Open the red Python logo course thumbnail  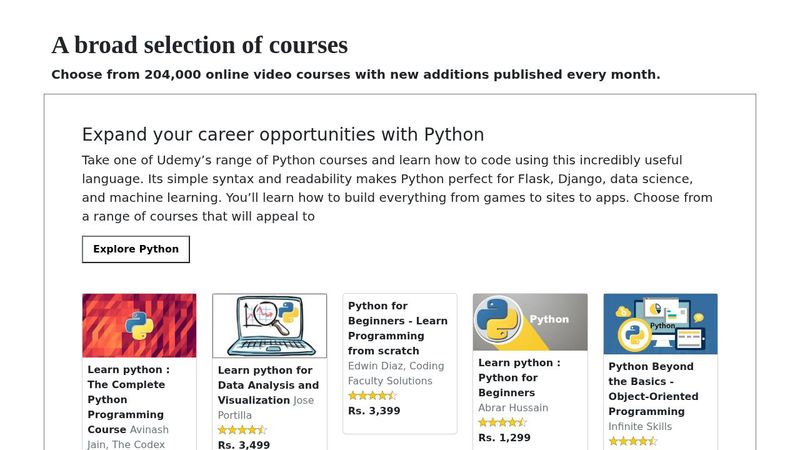coord(139,325)
